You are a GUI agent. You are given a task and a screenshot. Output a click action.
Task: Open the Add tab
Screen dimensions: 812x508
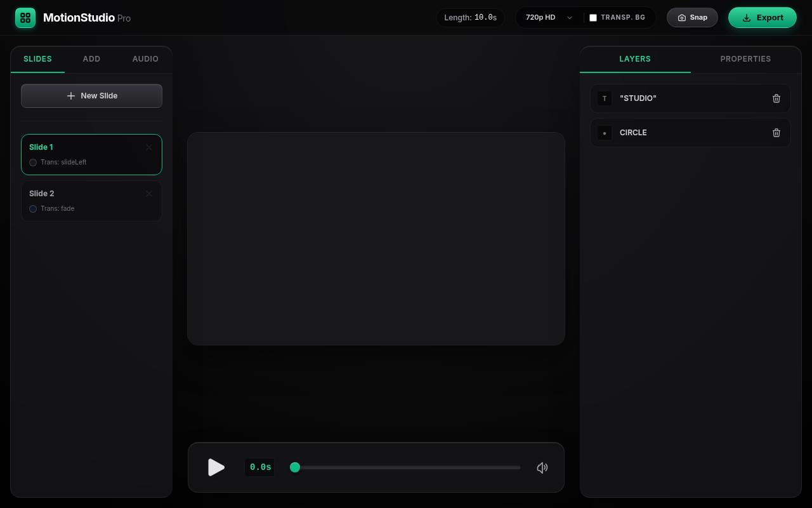(91, 59)
